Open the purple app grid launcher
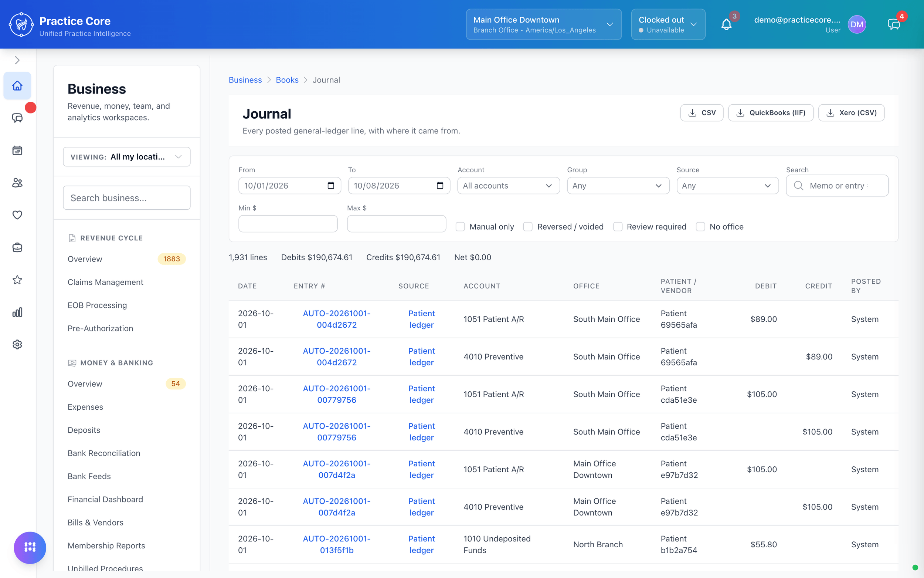The image size is (924, 578). click(30, 547)
